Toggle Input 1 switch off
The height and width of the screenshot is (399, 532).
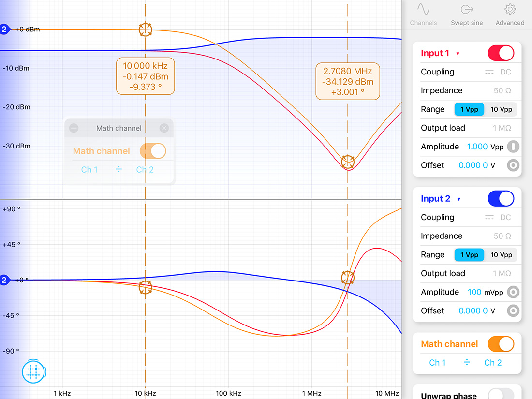501,53
